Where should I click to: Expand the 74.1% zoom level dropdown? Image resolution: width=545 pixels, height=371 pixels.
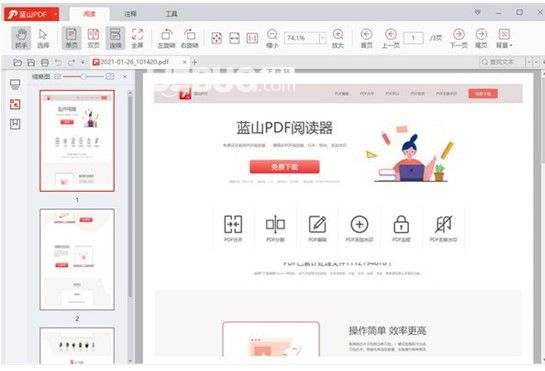323,38
